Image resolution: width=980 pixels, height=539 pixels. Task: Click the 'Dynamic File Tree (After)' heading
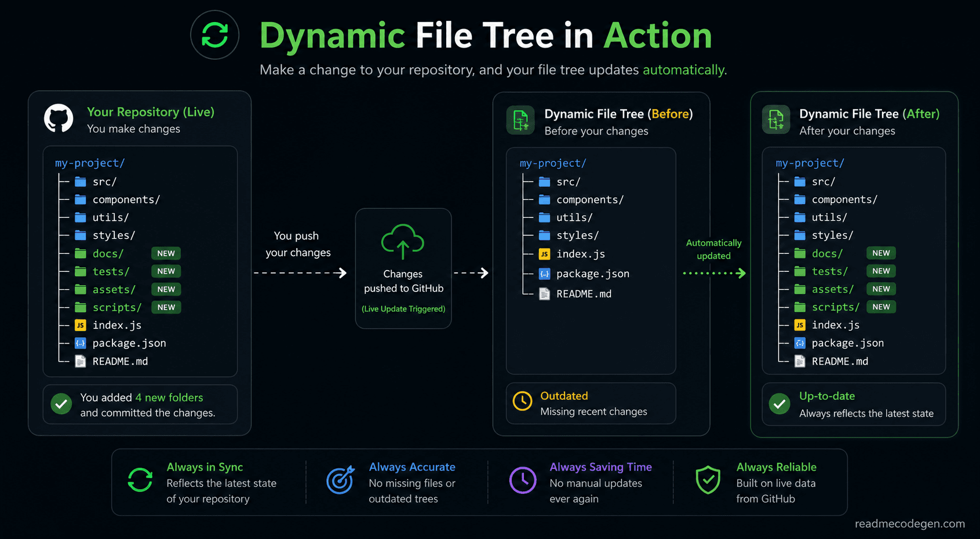click(x=869, y=114)
